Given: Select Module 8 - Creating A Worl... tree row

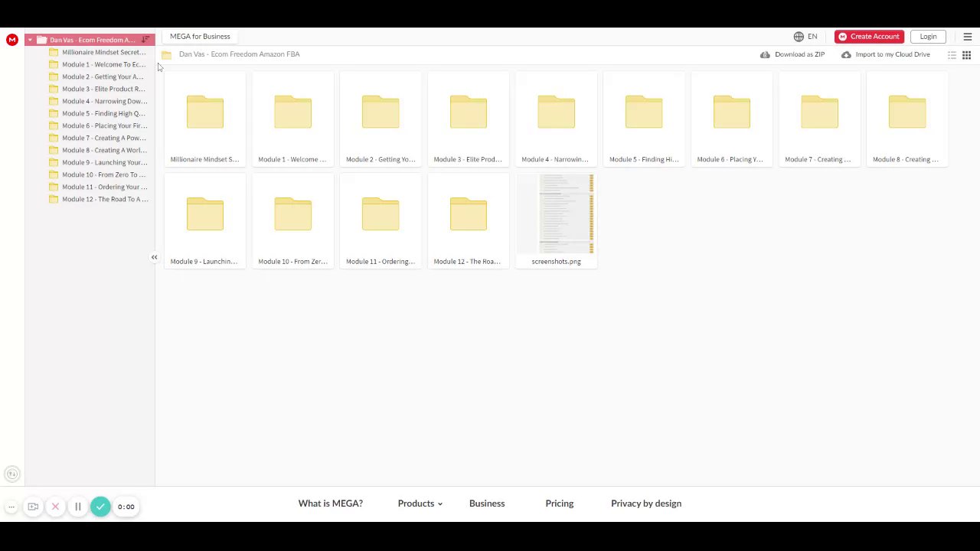Looking at the screenshot, I should pos(90,150).
